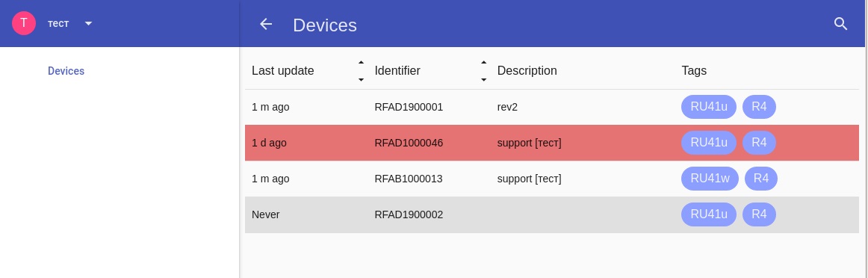Open the red RFAD1000046 device row
The width and height of the screenshot is (868, 278).
click(x=552, y=143)
